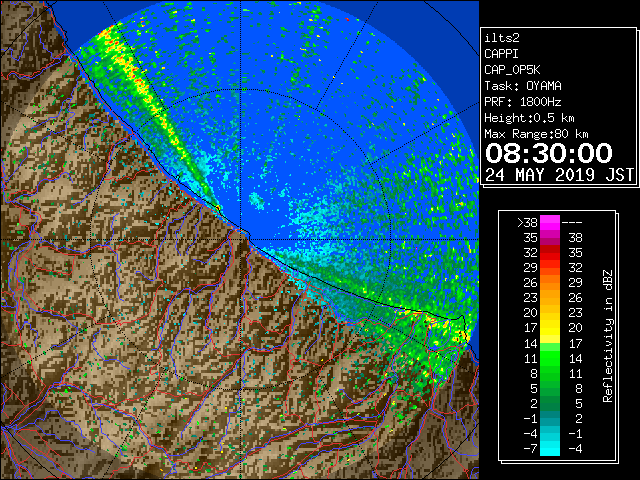Click the '---' legend entry
Viewport: 640px width, 480px height.
point(572,223)
